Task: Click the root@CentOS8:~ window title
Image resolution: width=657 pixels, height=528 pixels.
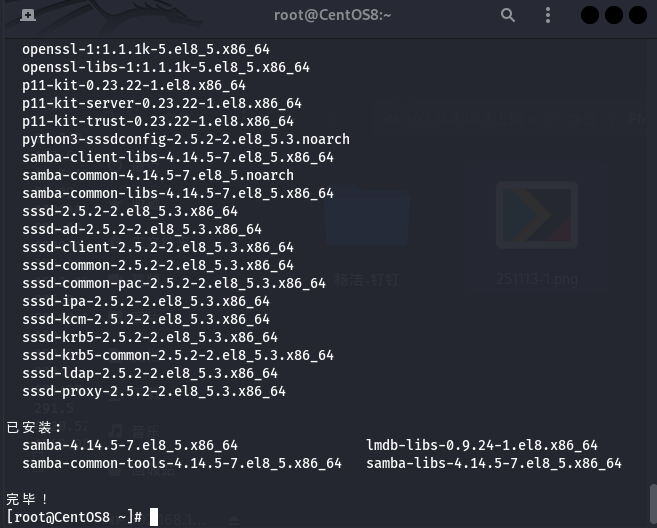Action: pos(332,15)
